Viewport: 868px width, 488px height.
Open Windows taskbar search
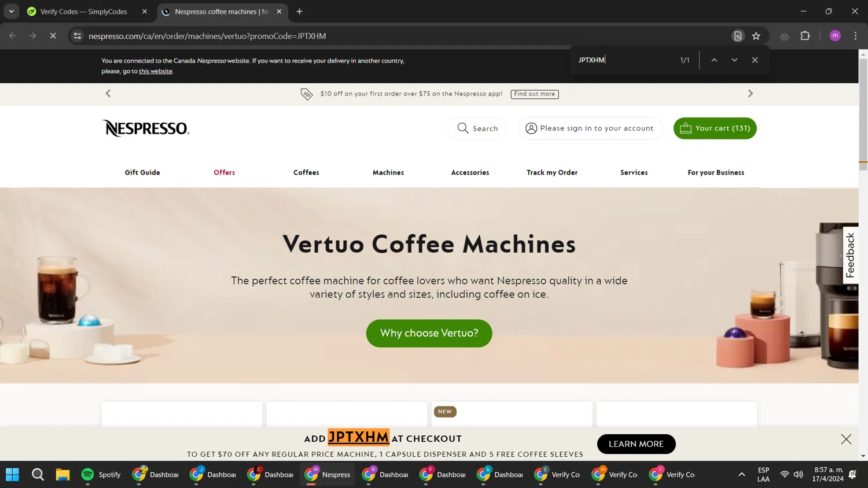[38, 475]
